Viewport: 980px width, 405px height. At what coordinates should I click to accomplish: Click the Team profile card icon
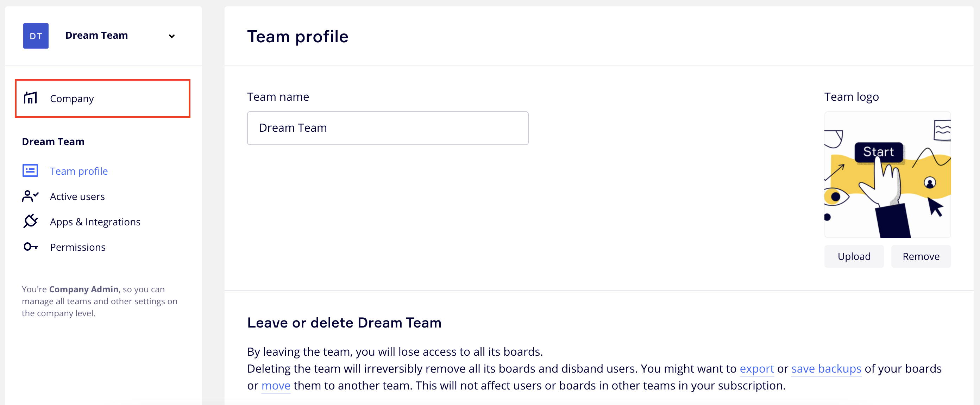tap(30, 171)
